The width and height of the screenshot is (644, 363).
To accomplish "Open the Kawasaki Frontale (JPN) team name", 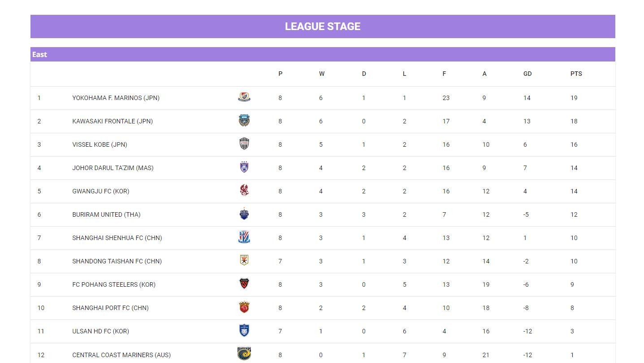I will [x=112, y=121].
